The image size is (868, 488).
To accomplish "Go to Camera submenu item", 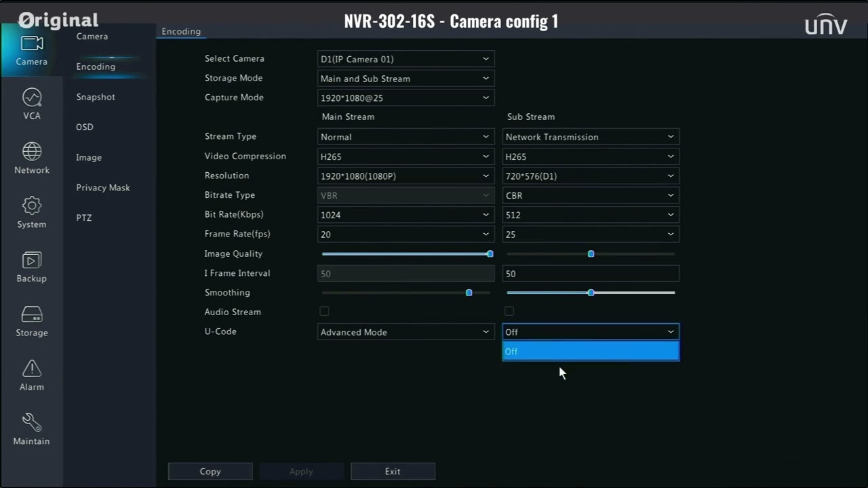I will [92, 37].
